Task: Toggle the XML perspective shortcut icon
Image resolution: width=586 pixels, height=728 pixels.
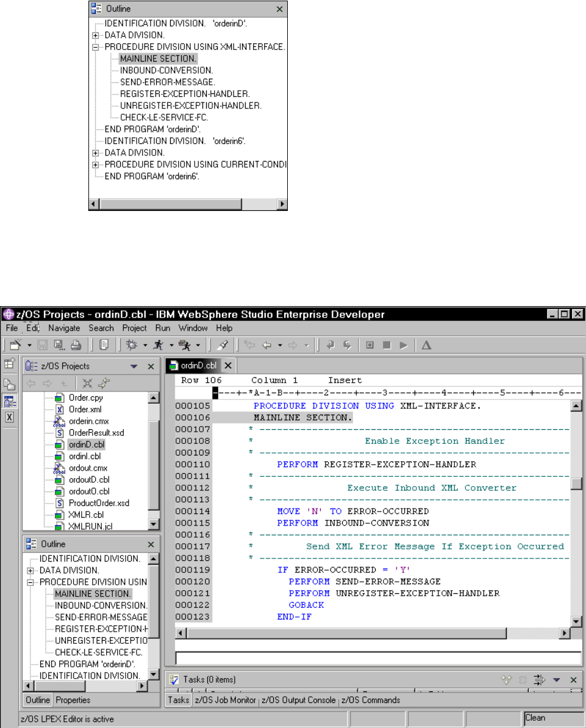Action: tap(10, 417)
